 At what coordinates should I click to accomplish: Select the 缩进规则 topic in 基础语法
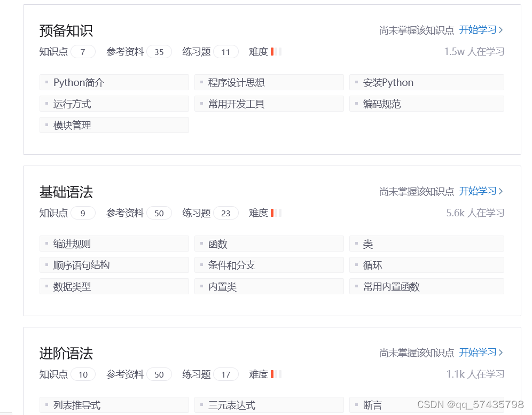(114, 244)
